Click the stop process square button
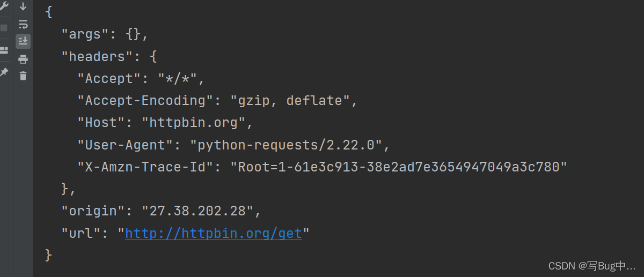 4,27
